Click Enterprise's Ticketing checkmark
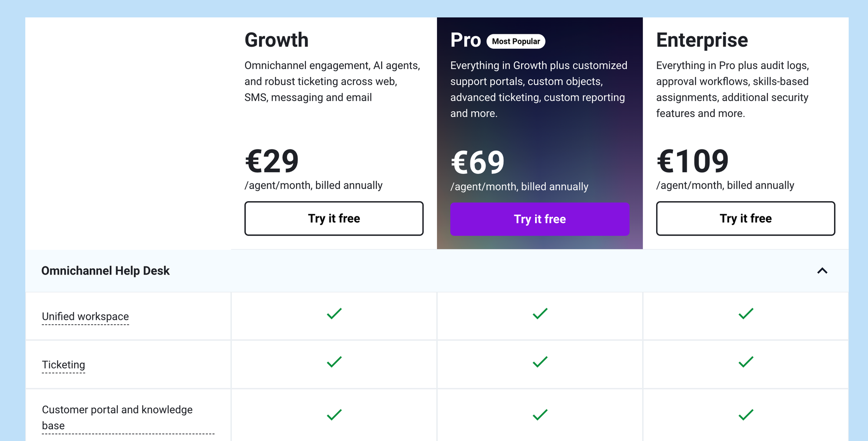The image size is (868, 441). [745, 362]
